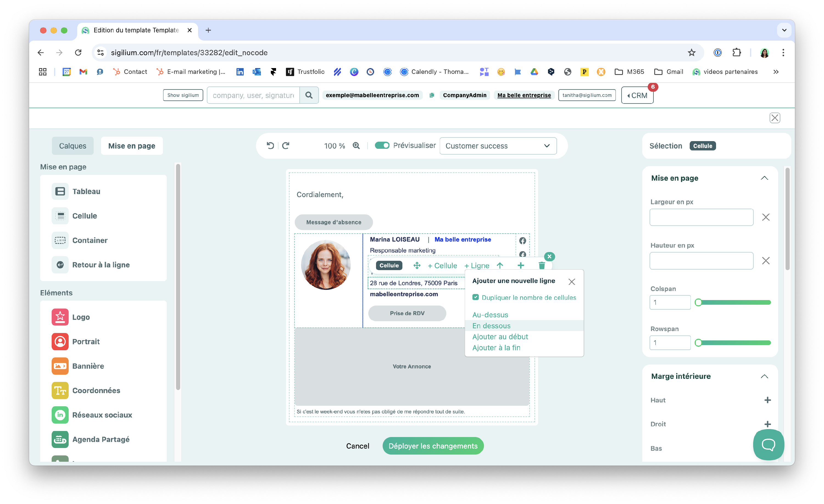The image size is (824, 504).
Task: Click the Largeur en px field
Action: [x=701, y=217]
